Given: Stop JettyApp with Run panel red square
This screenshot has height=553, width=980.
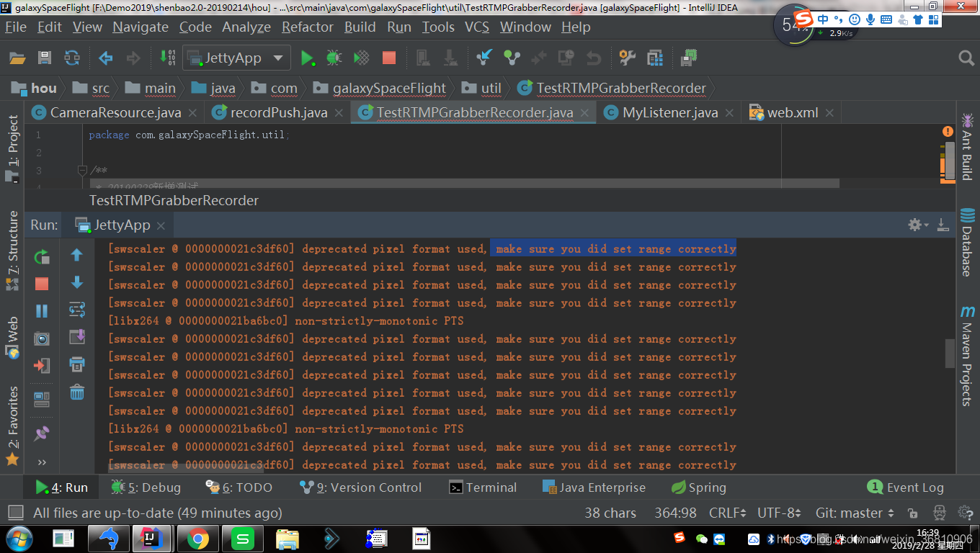Looking at the screenshot, I should (42, 284).
